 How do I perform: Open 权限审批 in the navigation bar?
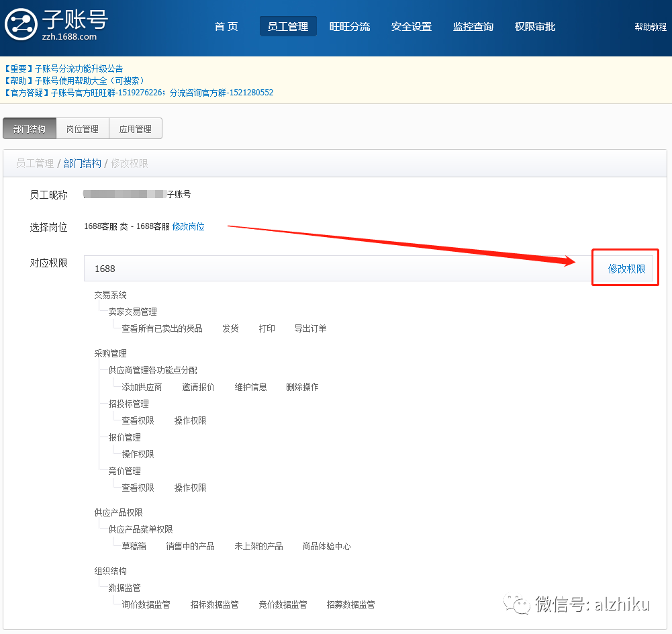point(535,27)
